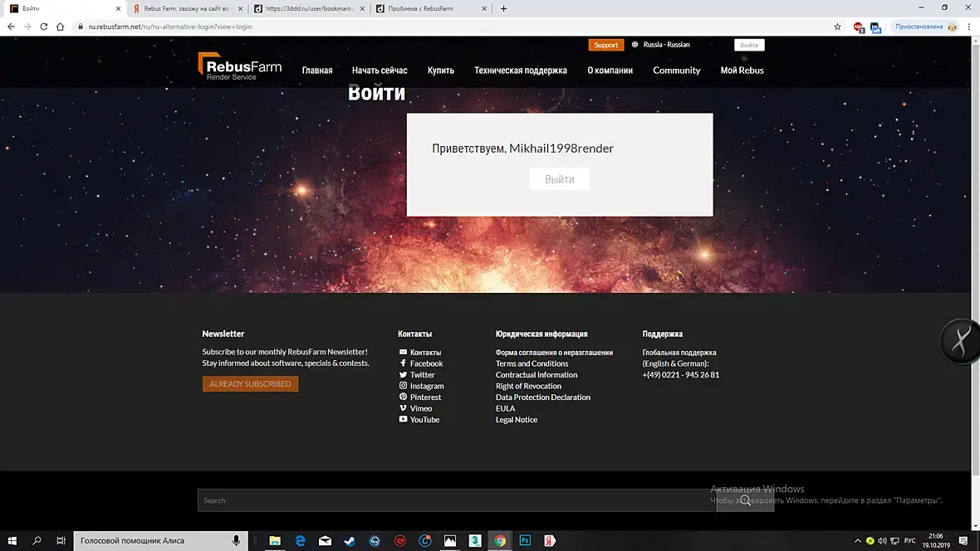Image resolution: width=980 pixels, height=551 pixels.
Task: Open the Мой Rebus menu item
Action: click(x=742, y=71)
